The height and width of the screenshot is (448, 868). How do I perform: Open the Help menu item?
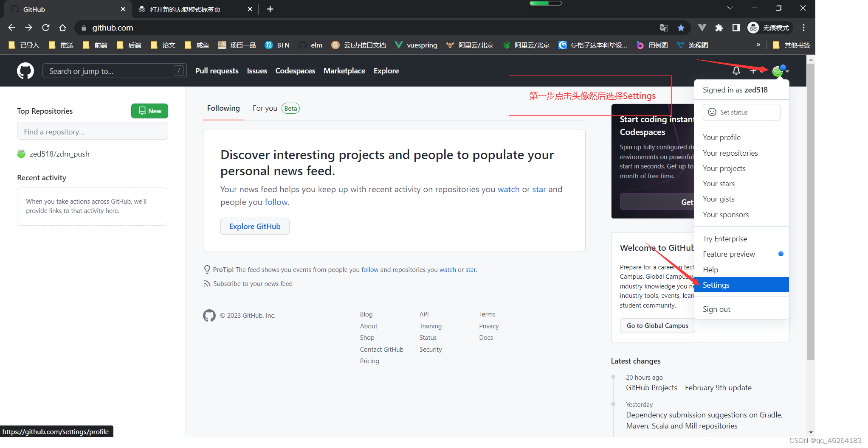(x=741, y=270)
